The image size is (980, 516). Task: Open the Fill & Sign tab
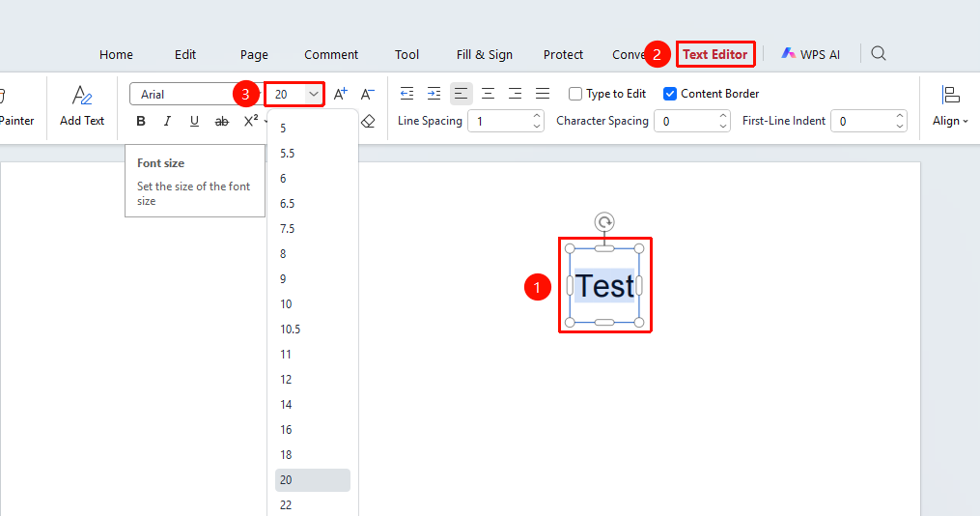(x=485, y=55)
